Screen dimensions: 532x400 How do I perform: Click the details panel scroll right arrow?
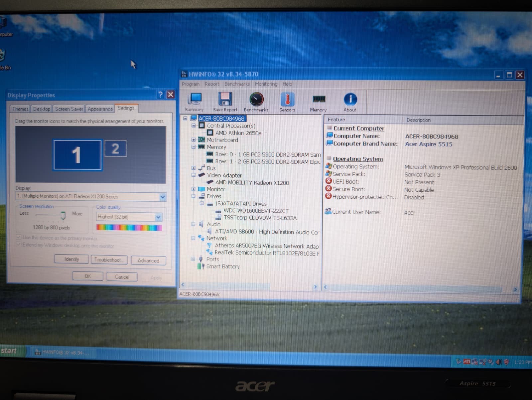[515, 289]
